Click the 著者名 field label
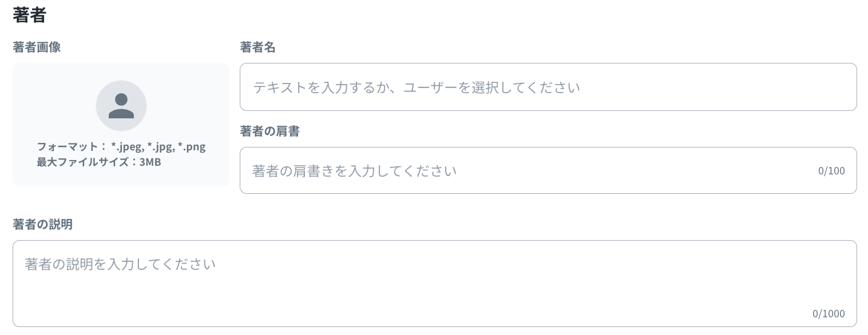 [257, 47]
